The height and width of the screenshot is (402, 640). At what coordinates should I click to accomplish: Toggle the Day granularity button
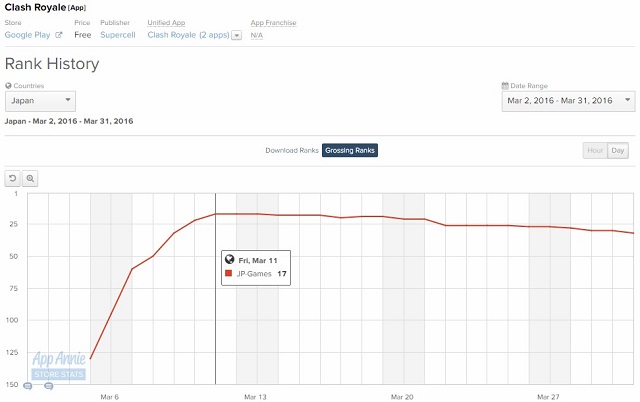[618, 151]
